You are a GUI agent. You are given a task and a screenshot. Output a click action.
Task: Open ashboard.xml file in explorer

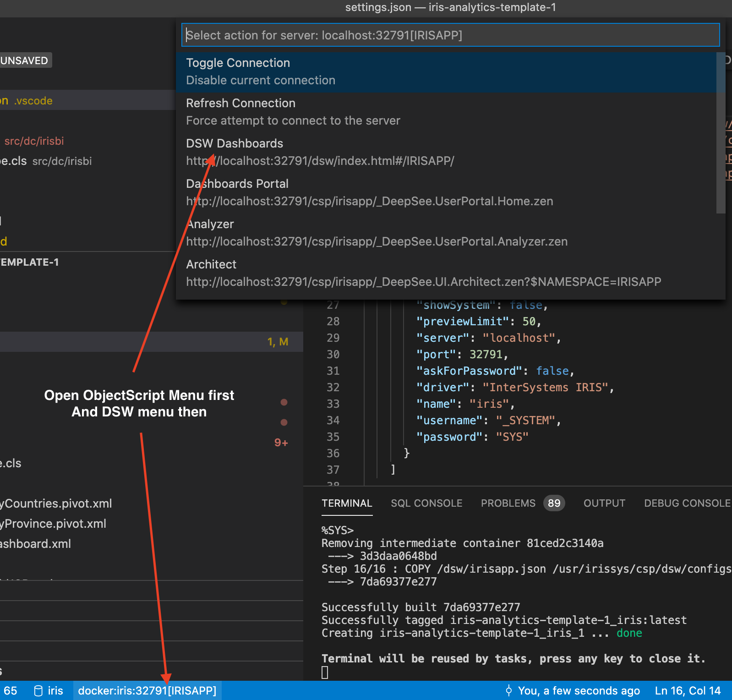[x=35, y=544]
